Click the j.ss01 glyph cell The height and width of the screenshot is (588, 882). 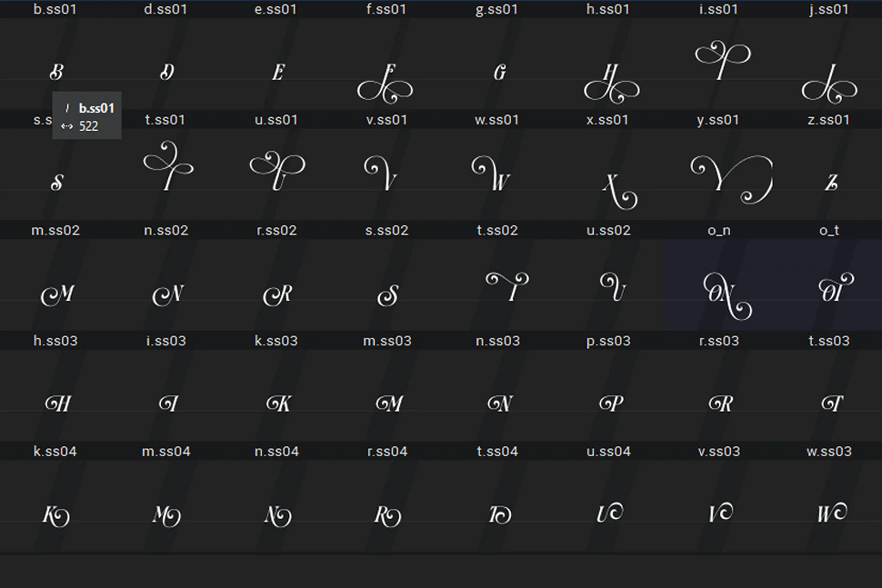point(830,85)
